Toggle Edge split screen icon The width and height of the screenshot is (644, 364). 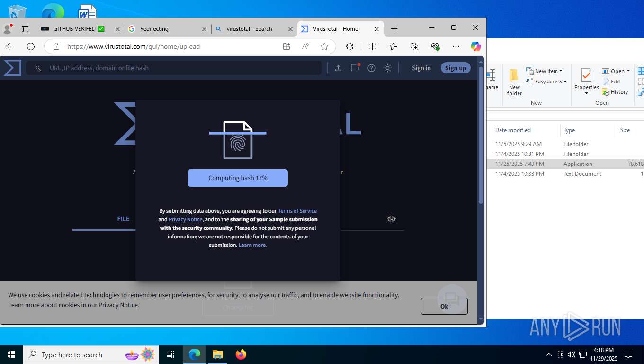click(x=372, y=46)
